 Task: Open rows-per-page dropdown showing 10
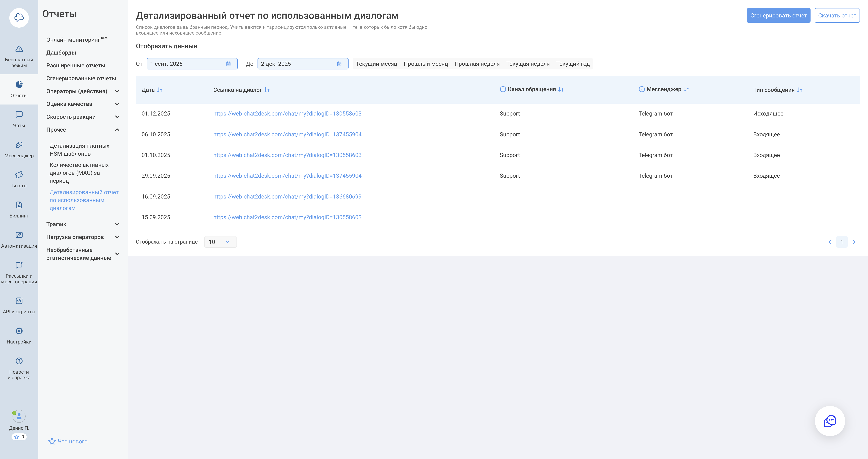(x=220, y=242)
